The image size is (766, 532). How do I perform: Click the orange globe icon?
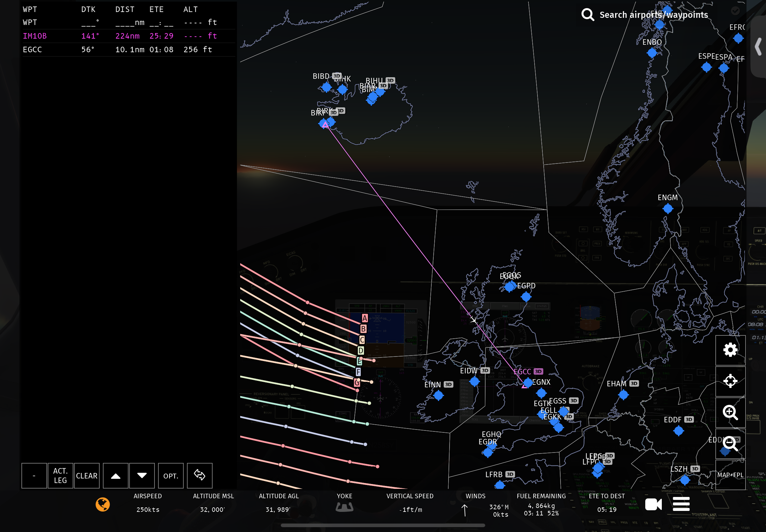[x=103, y=504]
